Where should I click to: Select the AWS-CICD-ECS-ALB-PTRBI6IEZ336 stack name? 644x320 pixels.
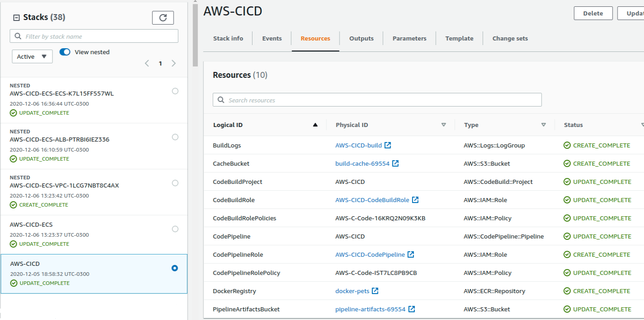click(59, 140)
